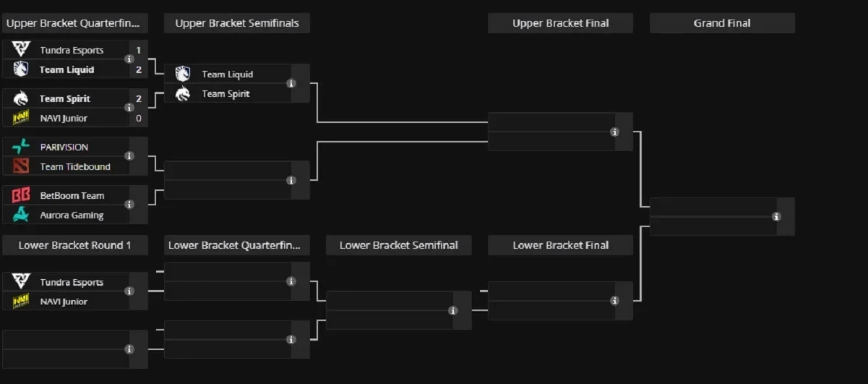Show info for Liquid vs Spirit semifinal
The image size is (868, 384).
coord(291,83)
